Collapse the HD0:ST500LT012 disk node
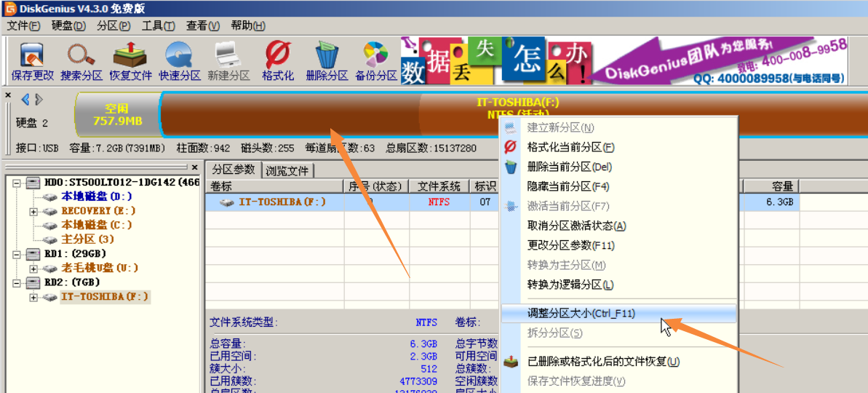This screenshot has width=868, height=393. pos(18,183)
